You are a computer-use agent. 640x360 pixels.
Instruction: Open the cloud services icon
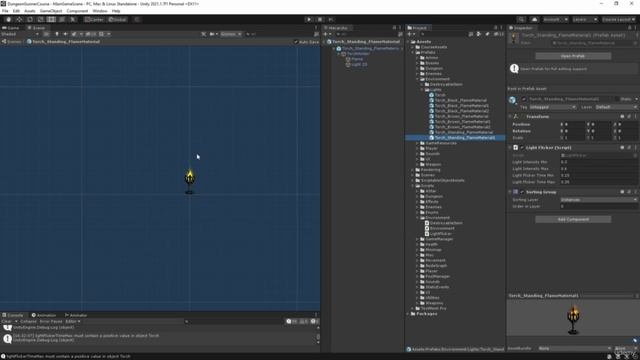(534, 20)
